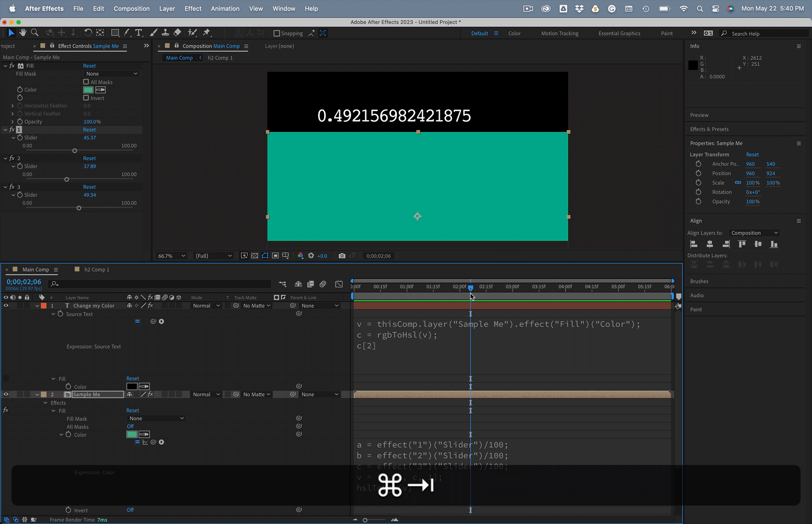Click slider handle of effect 1

(x=75, y=151)
